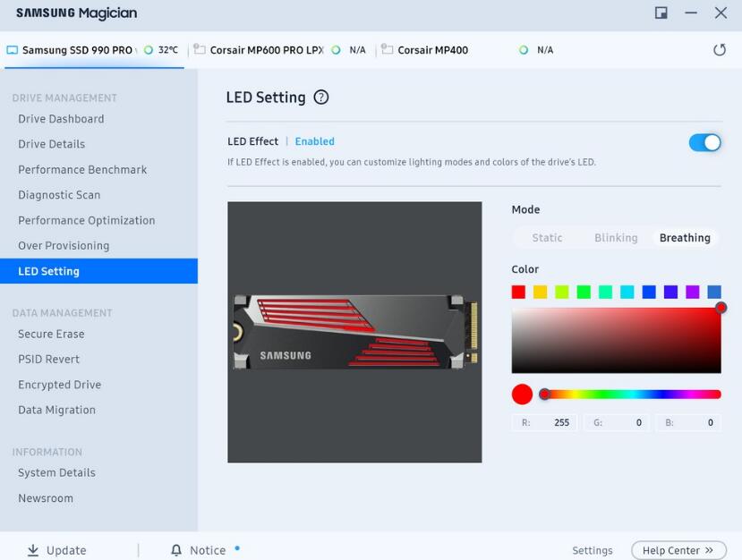Click the Corsair MP600 PRO LPX drive icon

coord(201,50)
